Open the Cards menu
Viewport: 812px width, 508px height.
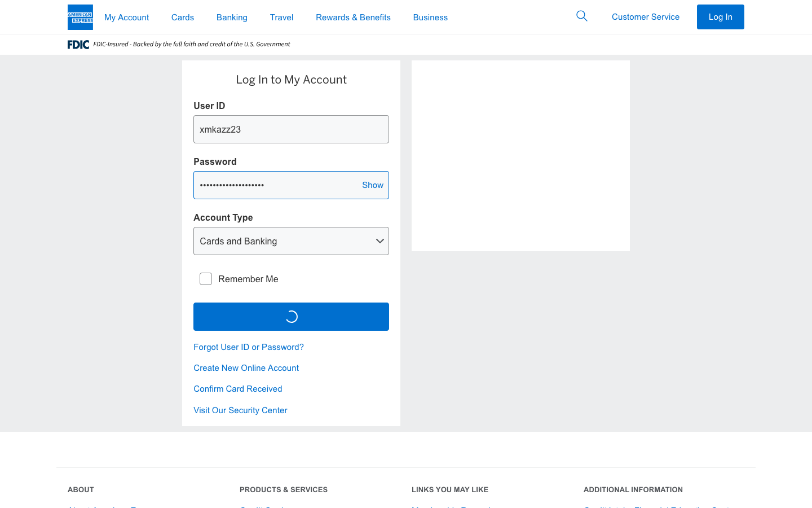point(182,17)
